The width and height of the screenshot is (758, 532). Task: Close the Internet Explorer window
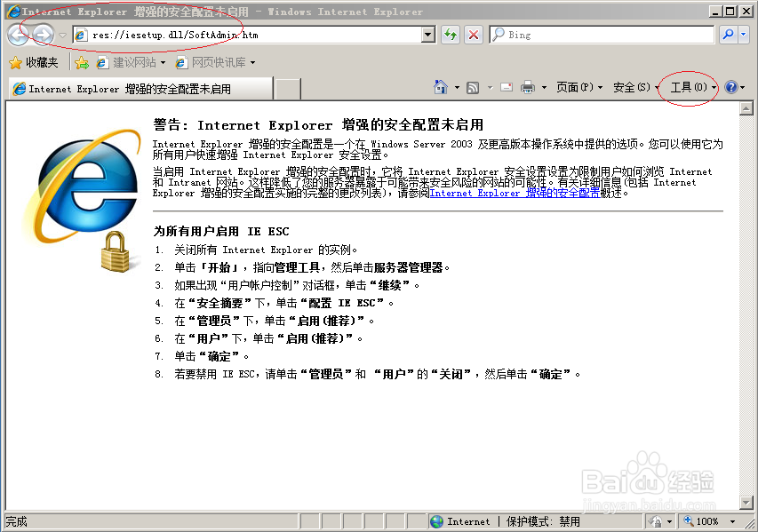746,11
